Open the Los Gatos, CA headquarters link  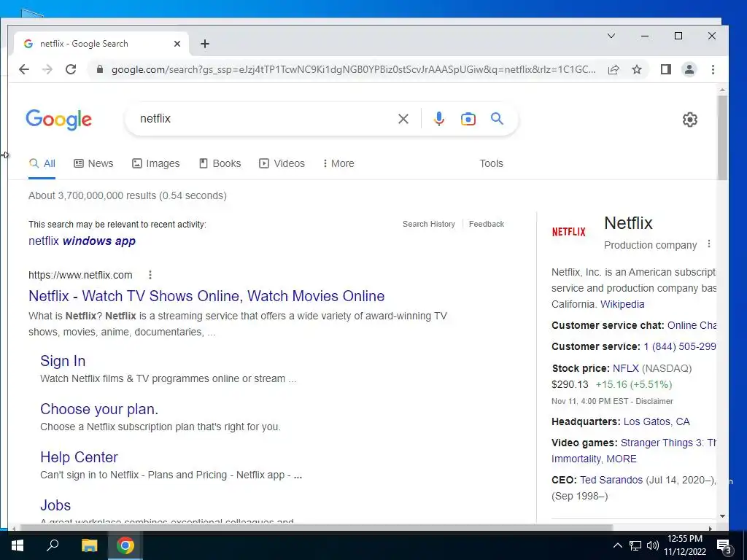tap(657, 421)
